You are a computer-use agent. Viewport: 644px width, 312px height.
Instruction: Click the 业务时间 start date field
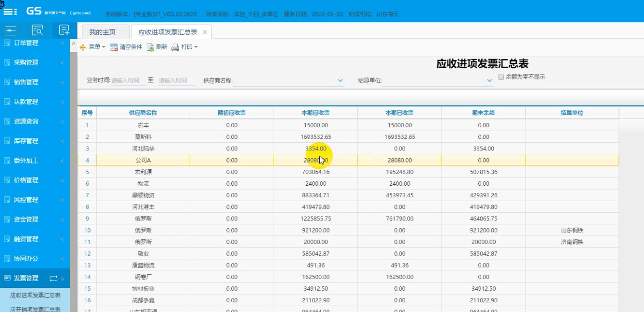[x=128, y=81]
